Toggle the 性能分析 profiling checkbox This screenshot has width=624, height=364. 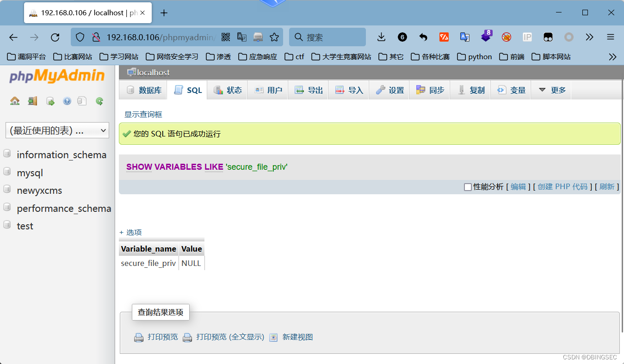(x=468, y=187)
